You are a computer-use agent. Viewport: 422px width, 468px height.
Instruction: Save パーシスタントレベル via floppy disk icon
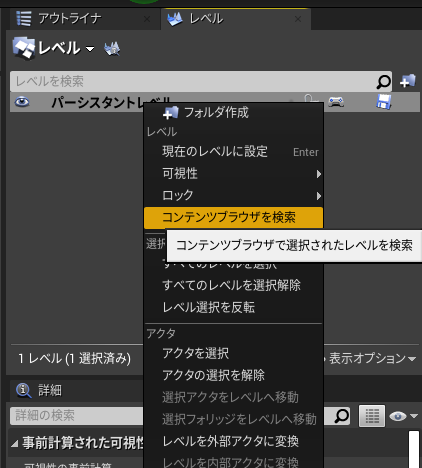click(x=384, y=101)
